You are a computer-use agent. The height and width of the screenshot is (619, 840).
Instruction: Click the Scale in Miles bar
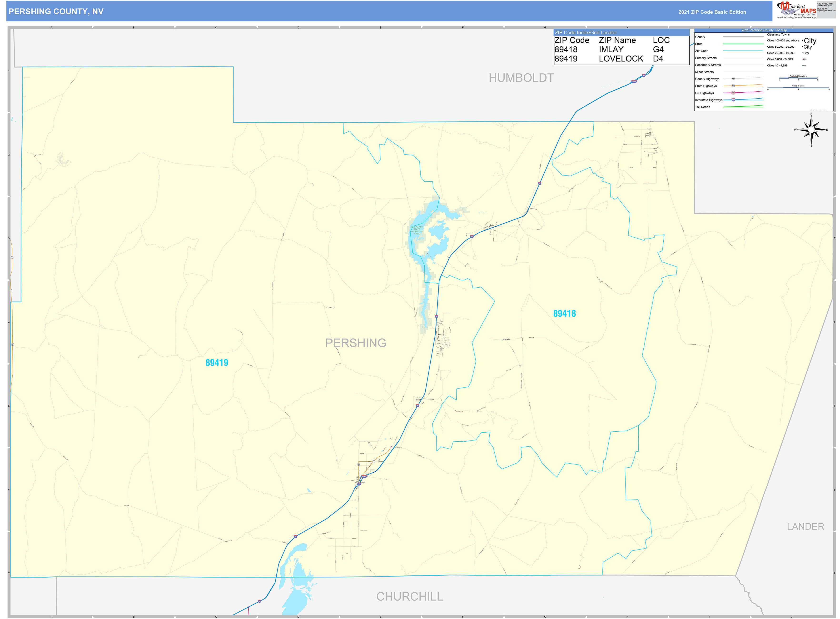[798, 88]
